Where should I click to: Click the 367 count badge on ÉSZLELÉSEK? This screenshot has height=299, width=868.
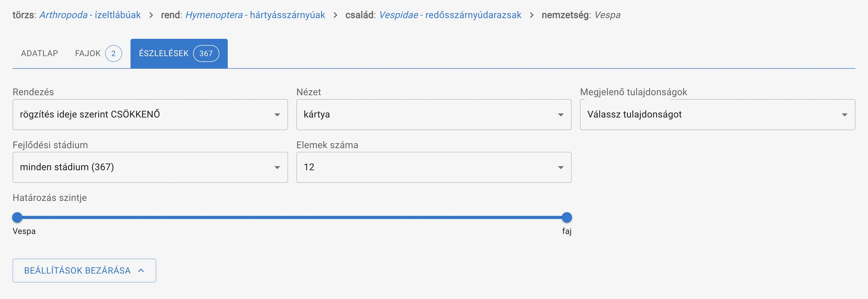(x=206, y=54)
